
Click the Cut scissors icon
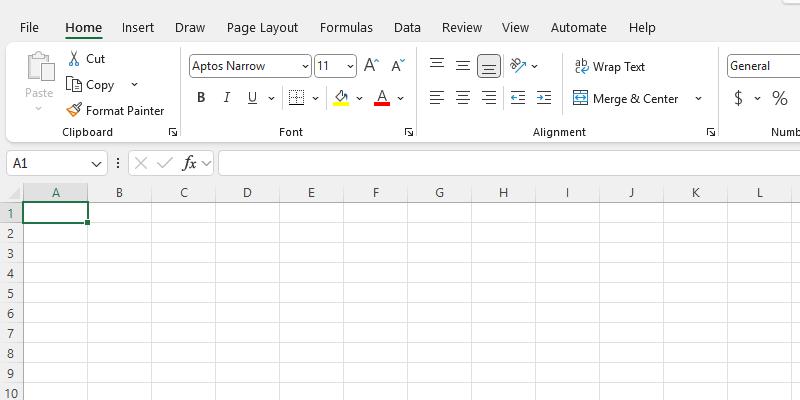(74, 59)
